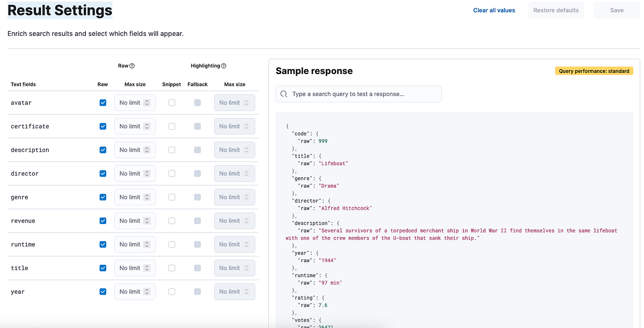Uncheck the Raw checkbox for avatar

click(x=103, y=103)
